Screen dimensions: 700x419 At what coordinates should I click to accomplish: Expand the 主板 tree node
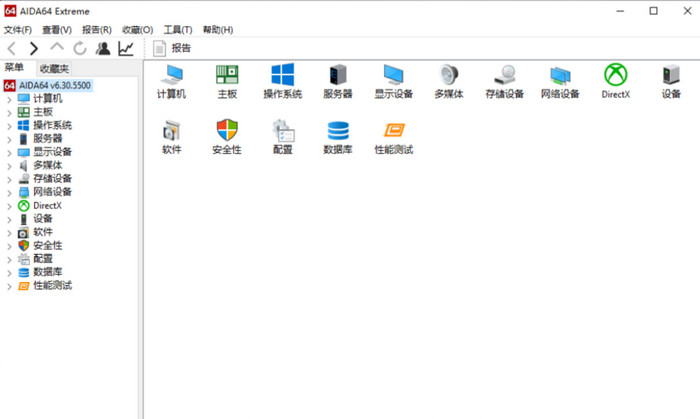(9, 113)
